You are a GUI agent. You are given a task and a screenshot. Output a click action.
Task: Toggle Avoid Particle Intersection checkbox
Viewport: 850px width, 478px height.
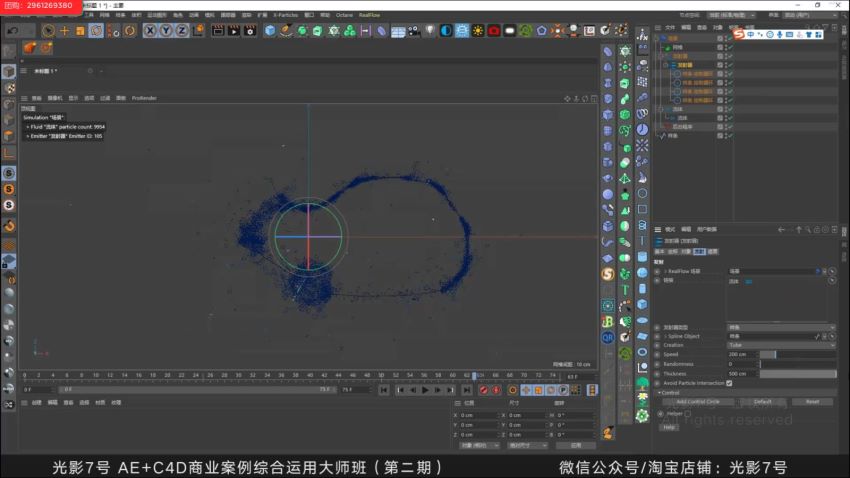point(730,383)
